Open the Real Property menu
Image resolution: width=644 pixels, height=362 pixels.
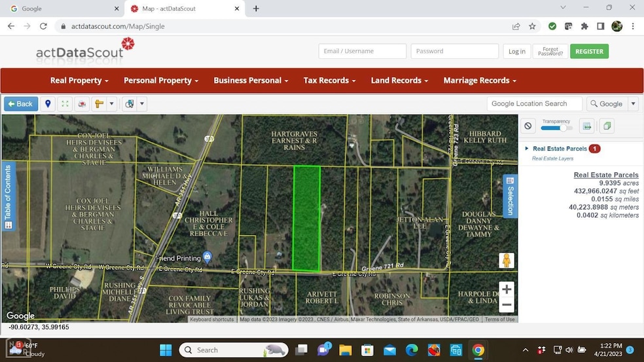(79, 81)
